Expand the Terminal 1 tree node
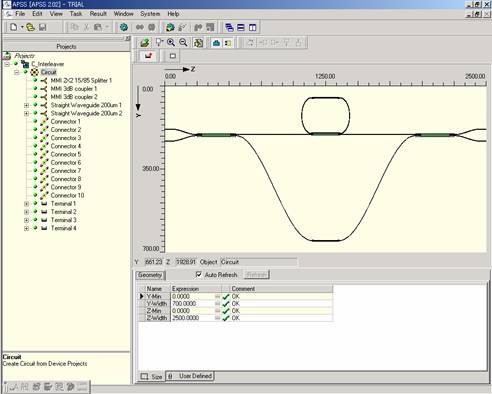The height and width of the screenshot is (394, 492). point(26,204)
